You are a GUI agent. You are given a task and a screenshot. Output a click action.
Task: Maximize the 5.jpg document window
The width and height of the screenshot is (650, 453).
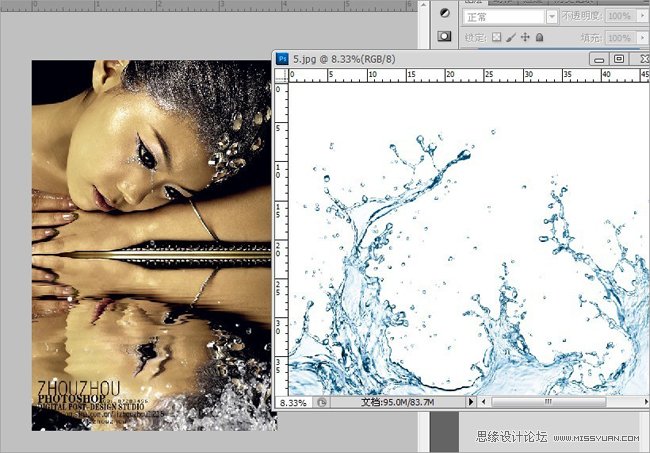click(619, 59)
